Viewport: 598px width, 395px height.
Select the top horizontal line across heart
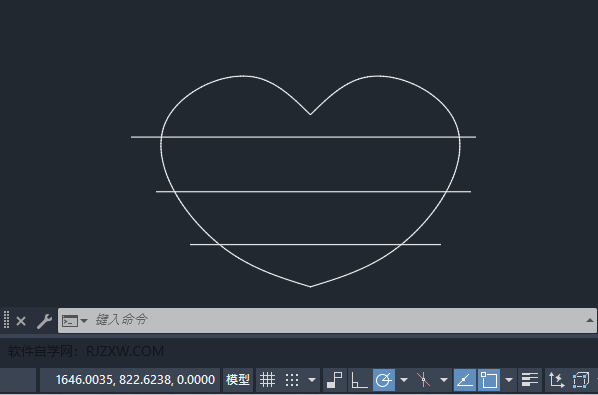[x=303, y=137]
